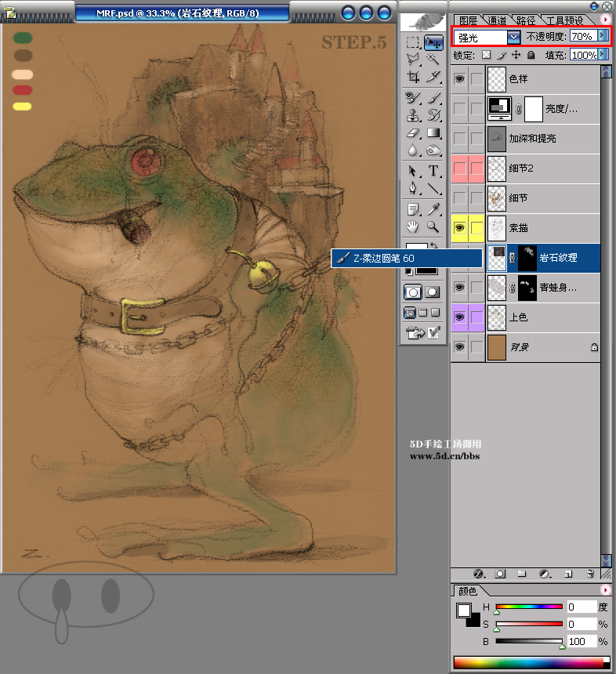Viewport: 616px width, 674px height.
Task: Open the new adjustment layer menu
Action: coord(545,574)
